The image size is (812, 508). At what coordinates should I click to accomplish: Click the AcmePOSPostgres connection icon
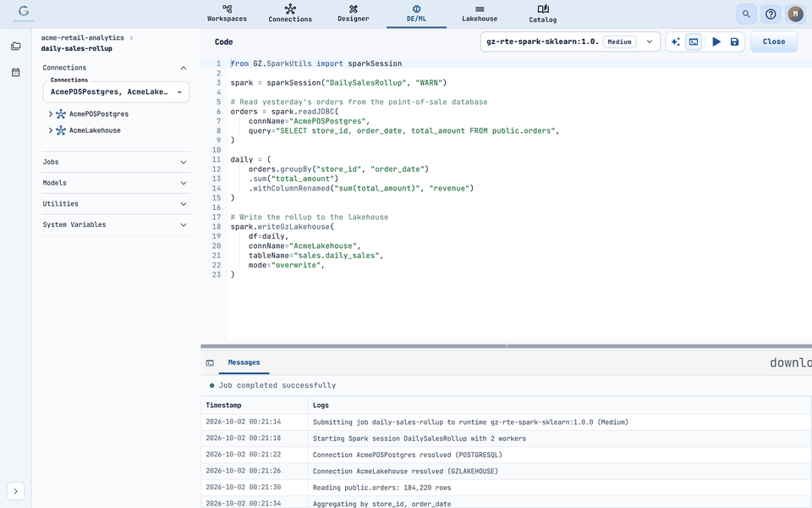[61, 114]
